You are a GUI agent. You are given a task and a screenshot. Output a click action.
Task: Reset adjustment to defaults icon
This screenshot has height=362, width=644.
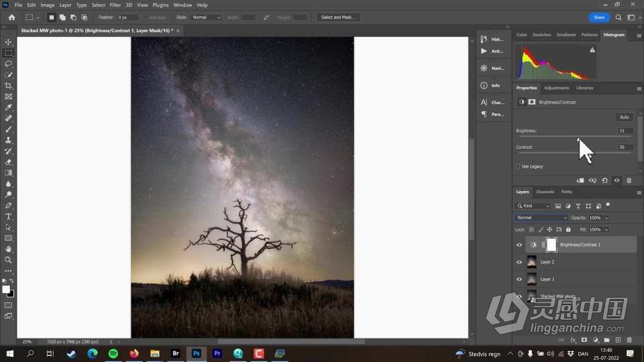tap(604, 180)
